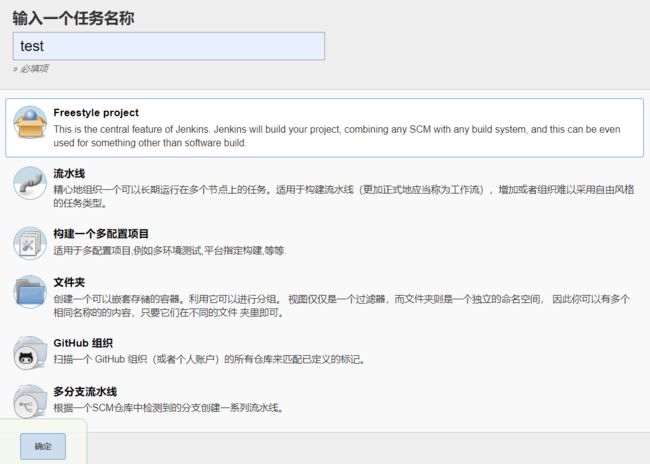Screen dimensions: 650x464
Task: Click the Freestyle project description text
Action: 337,136
